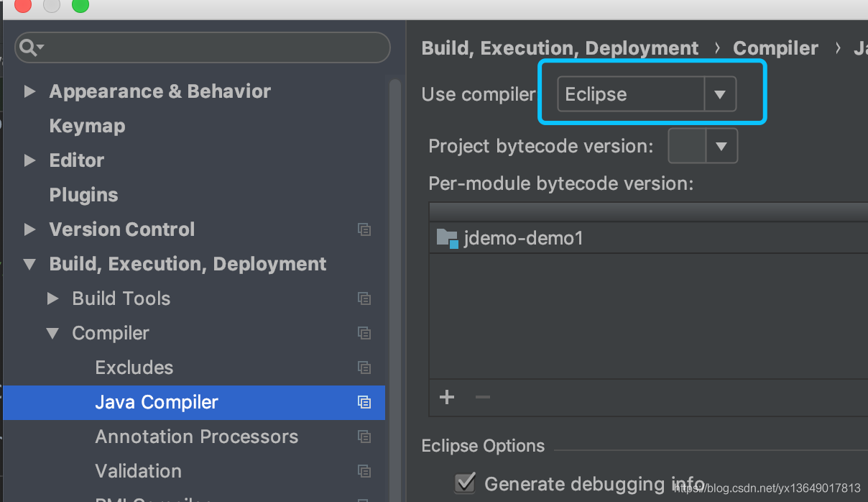Open the Excludes settings page
The width and height of the screenshot is (868, 502).
coord(134,368)
